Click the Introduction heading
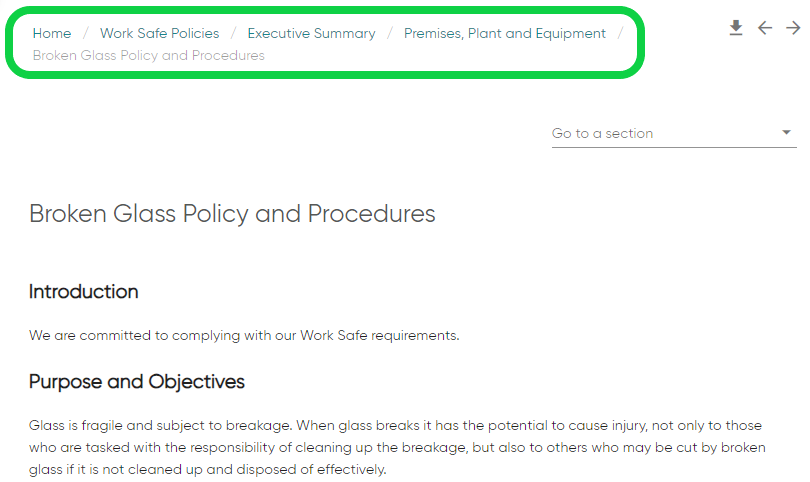Viewport: 810px width, 482px height. pos(84,292)
